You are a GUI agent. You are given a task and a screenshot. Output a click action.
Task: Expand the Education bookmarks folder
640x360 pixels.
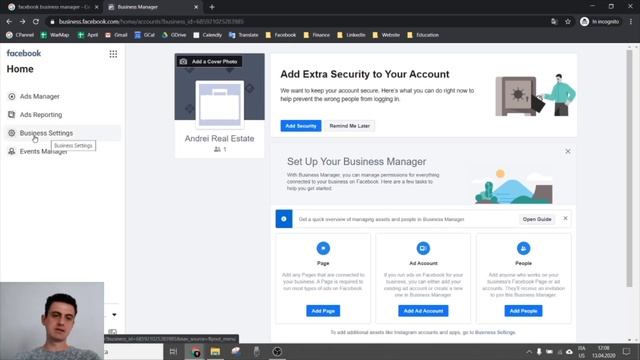(423, 35)
